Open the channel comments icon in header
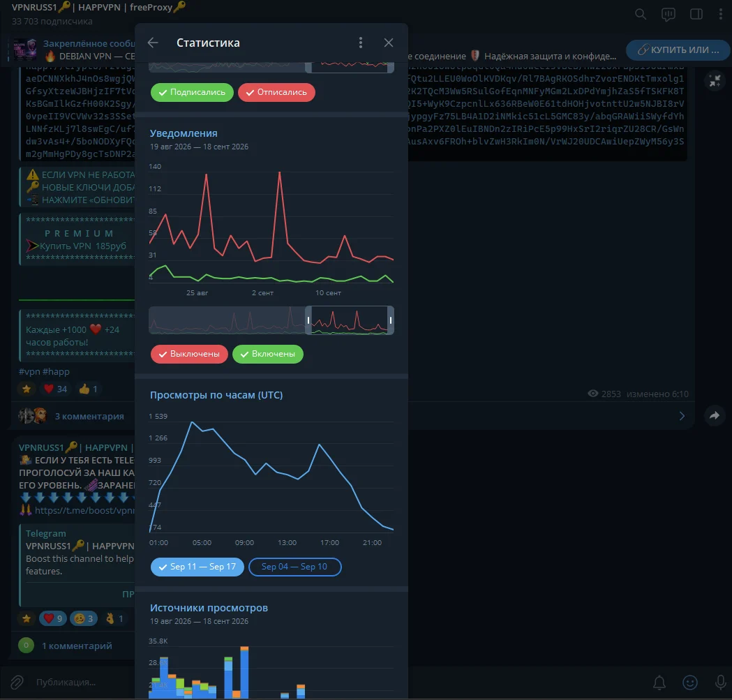The width and height of the screenshot is (732, 700). coord(668,14)
